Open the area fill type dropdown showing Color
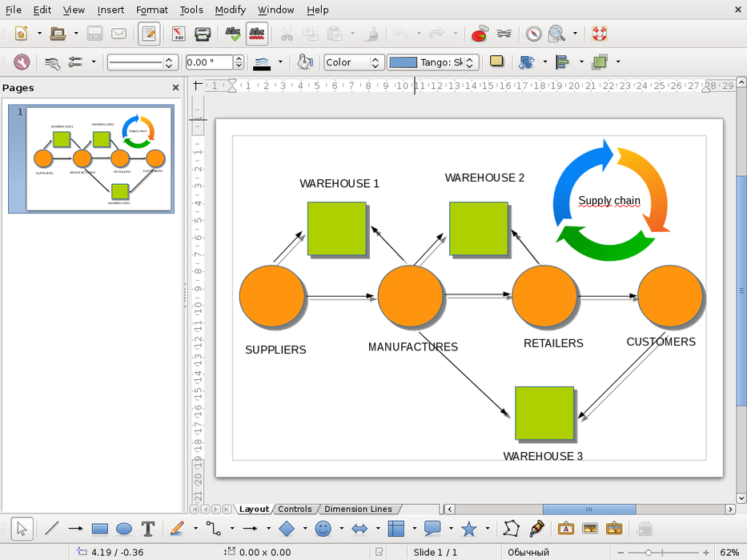747x560 pixels. [x=354, y=62]
